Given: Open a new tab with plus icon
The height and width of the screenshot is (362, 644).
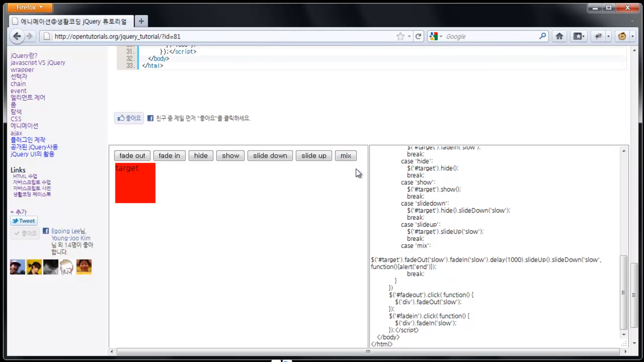Looking at the screenshot, I should (141, 21).
